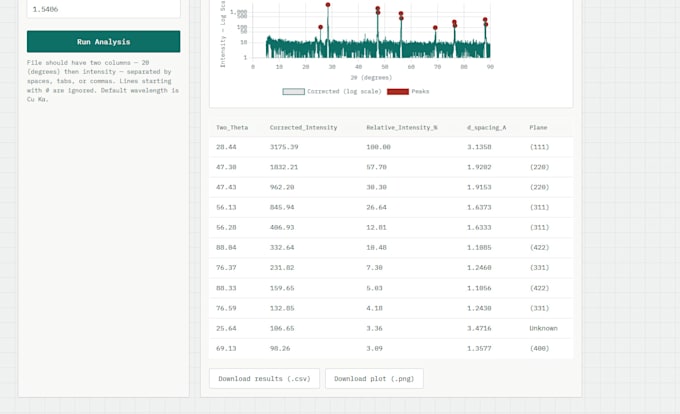Click the d_spacing_A column header
Image resolution: width=680 pixels, height=414 pixels.
pyautogui.click(x=486, y=127)
